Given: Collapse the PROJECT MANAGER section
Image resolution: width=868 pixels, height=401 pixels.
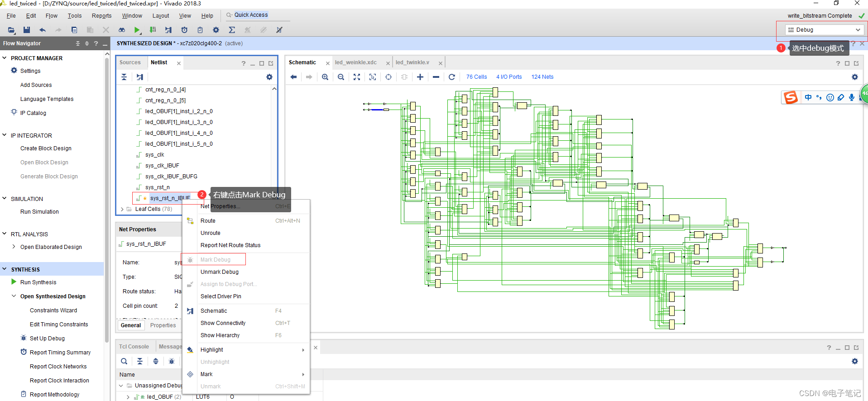Looking at the screenshot, I should pos(5,58).
